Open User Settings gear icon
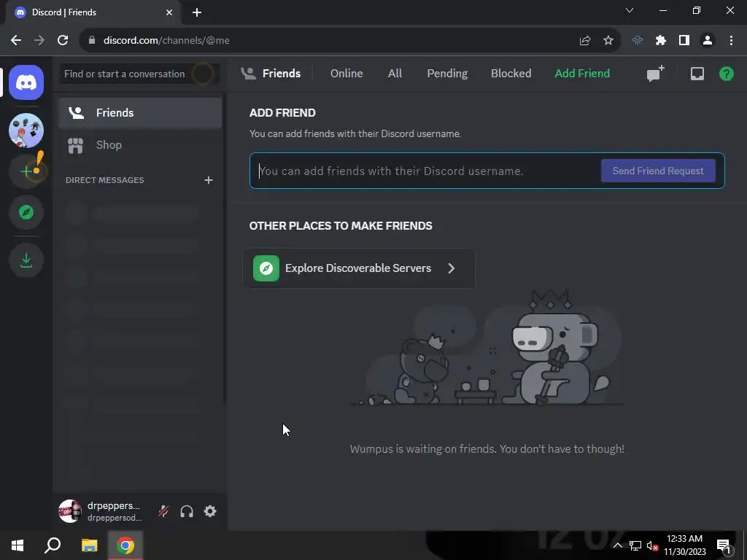The width and height of the screenshot is (747, 560). pos(210,511)
